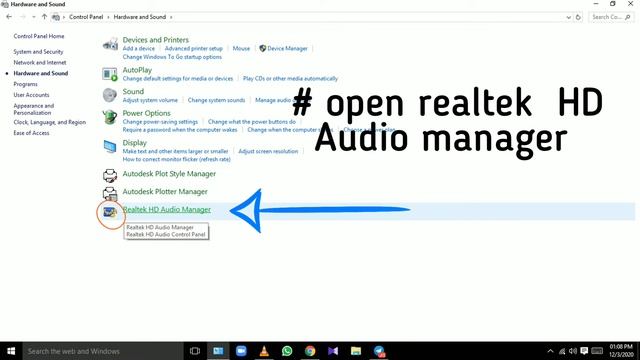This screenshot has width=640, height=360.
Task: Open the Action Center notifications icon
Action: (x=584, y=351)
